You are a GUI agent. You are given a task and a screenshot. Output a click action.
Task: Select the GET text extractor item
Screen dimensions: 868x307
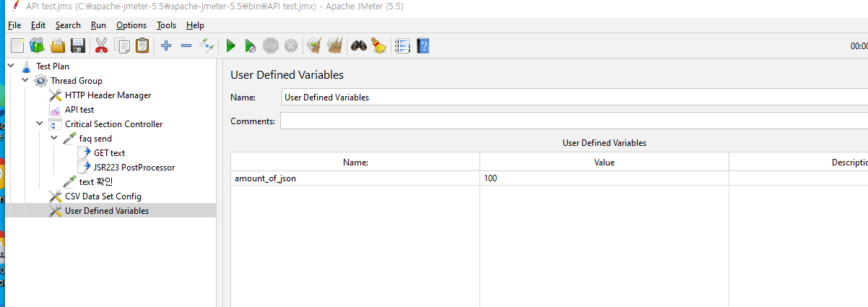coord(109,152)
